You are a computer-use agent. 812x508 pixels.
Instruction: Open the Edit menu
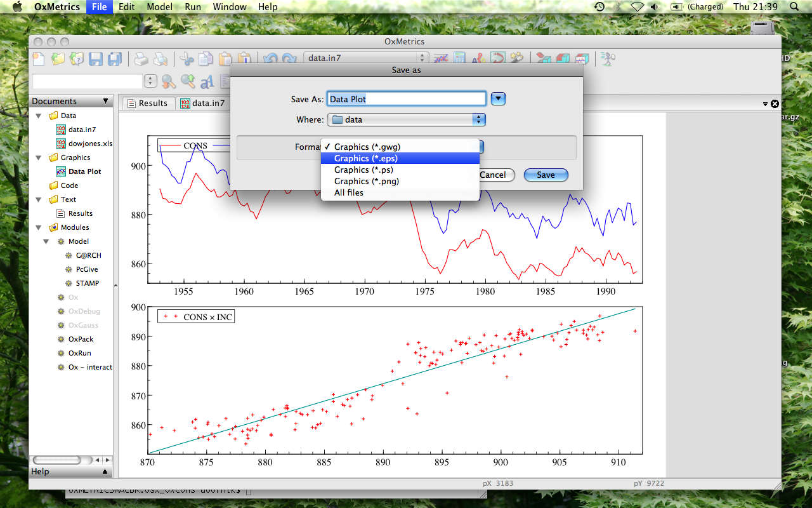[126, 7]
